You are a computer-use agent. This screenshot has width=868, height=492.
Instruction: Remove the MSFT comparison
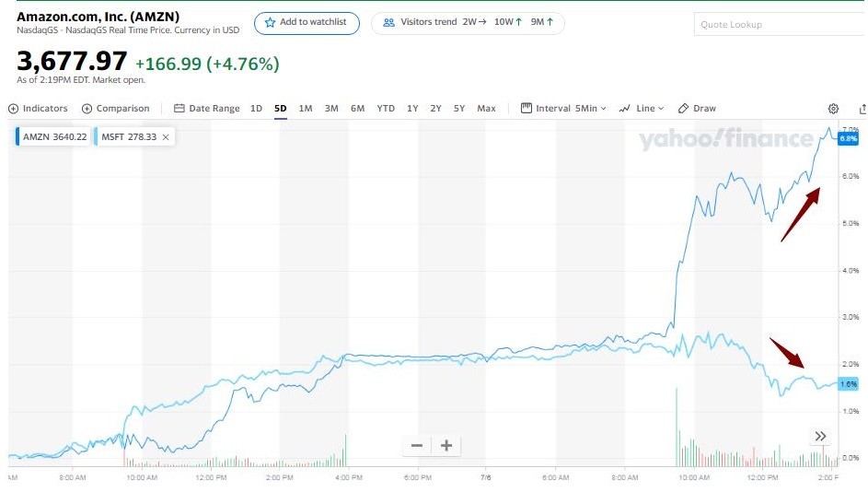(x=166, y=137)
